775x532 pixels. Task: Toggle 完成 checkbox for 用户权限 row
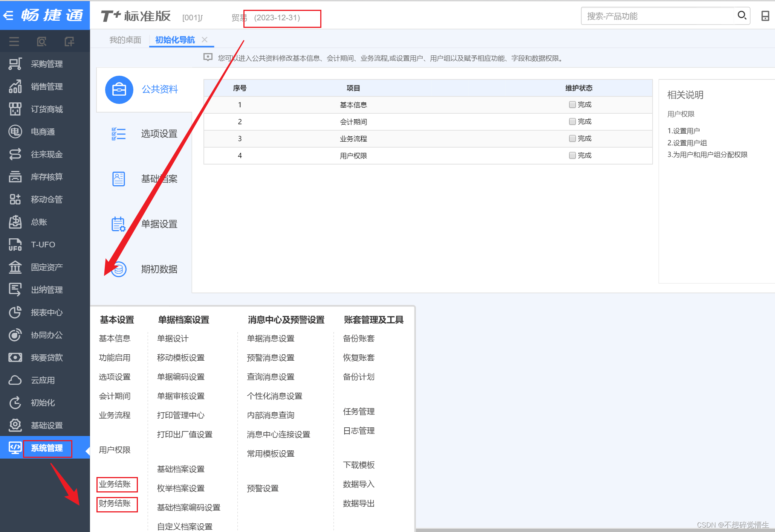572,155
